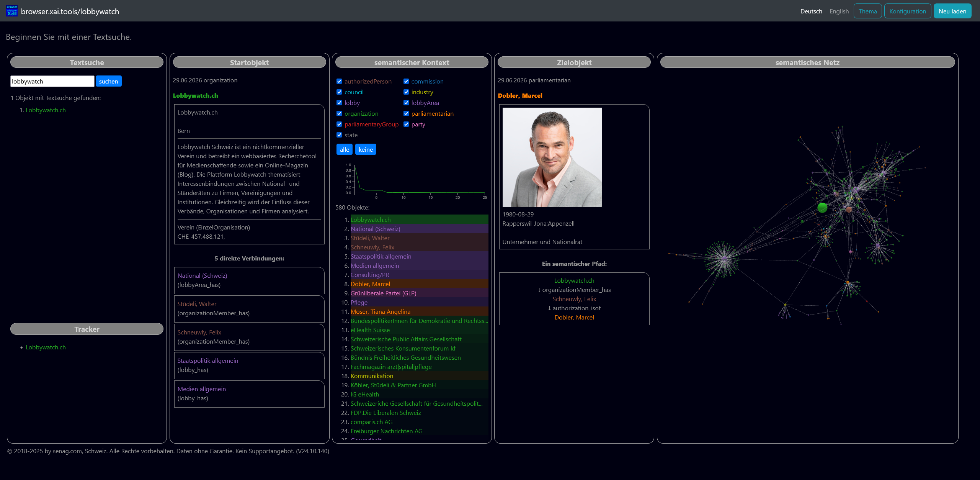Open direct connection National (Schweiz)

tap(202, 275)
